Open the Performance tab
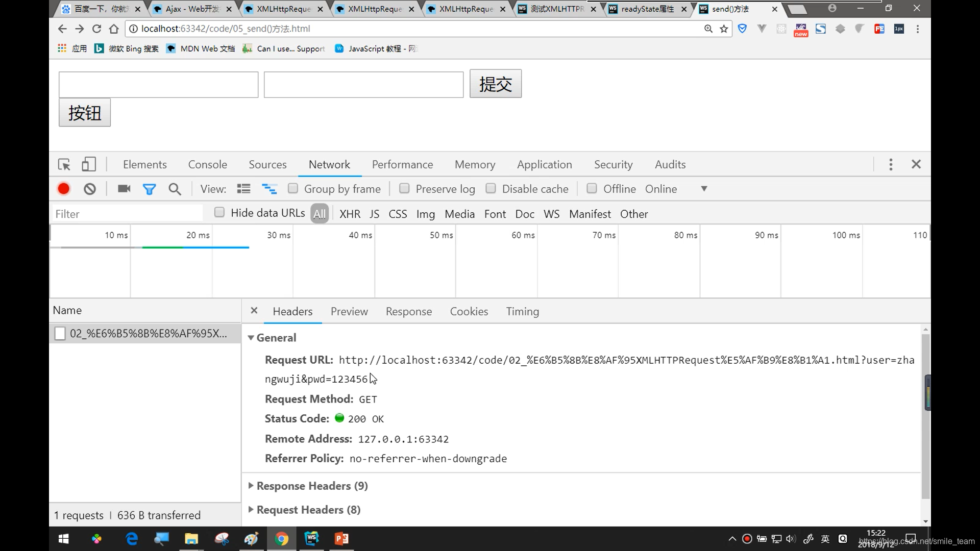 coord(402,164)
